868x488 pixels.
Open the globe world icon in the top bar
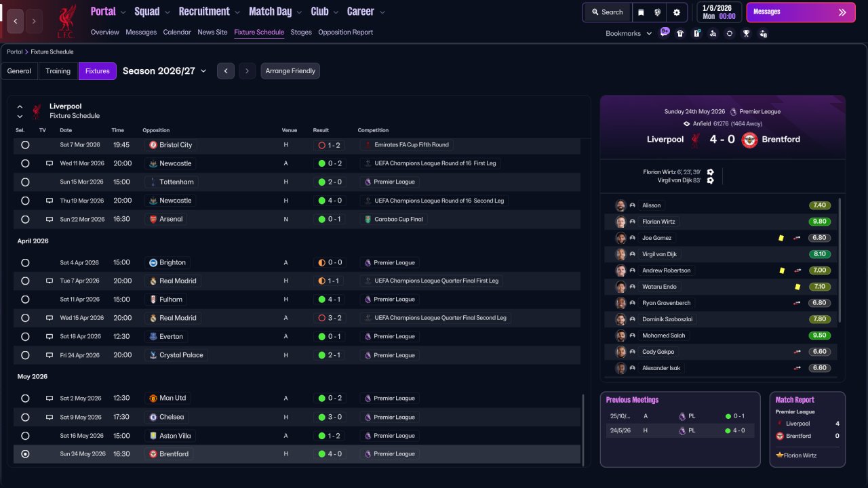coord(658,12)
